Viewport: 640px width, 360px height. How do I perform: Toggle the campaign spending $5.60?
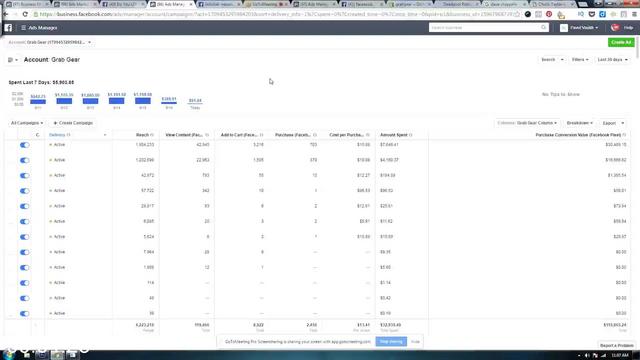pos(24,268)
